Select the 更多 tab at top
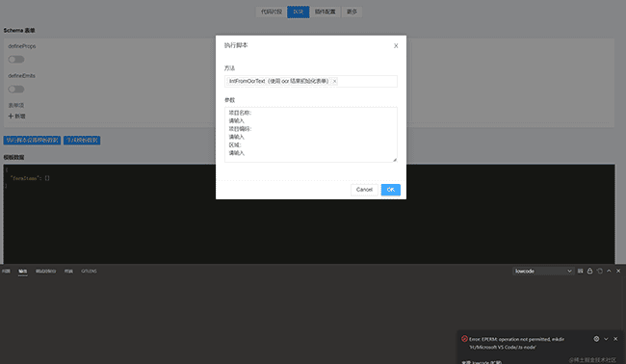The image size is (626, 364). [352, 12]
